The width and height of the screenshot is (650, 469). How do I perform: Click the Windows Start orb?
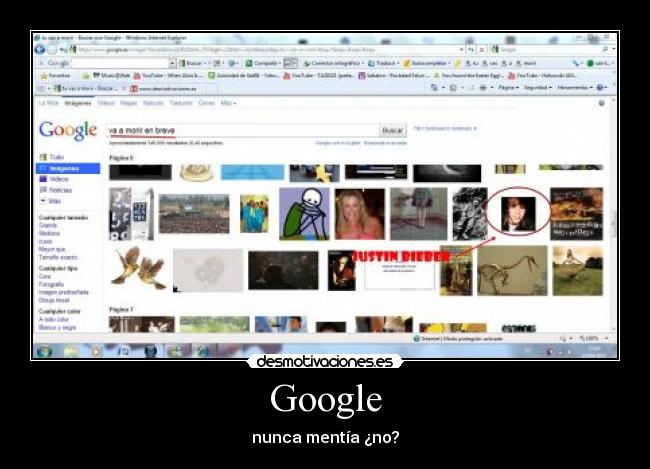click(44, 352)
